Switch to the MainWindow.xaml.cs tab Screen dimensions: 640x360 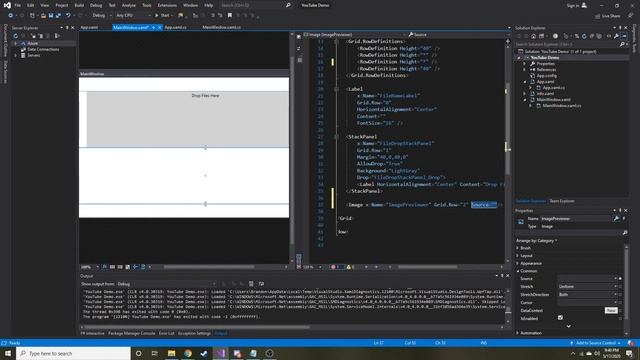pos(222,27)
